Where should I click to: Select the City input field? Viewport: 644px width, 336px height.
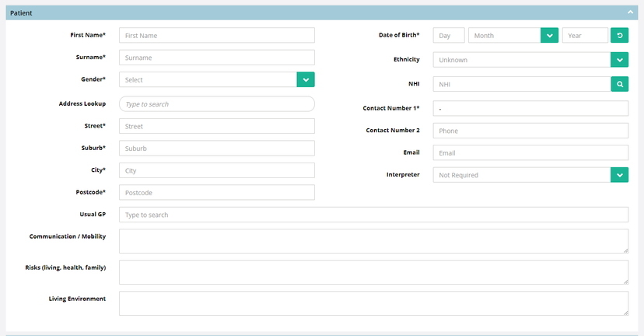click(x=217, y=170)
